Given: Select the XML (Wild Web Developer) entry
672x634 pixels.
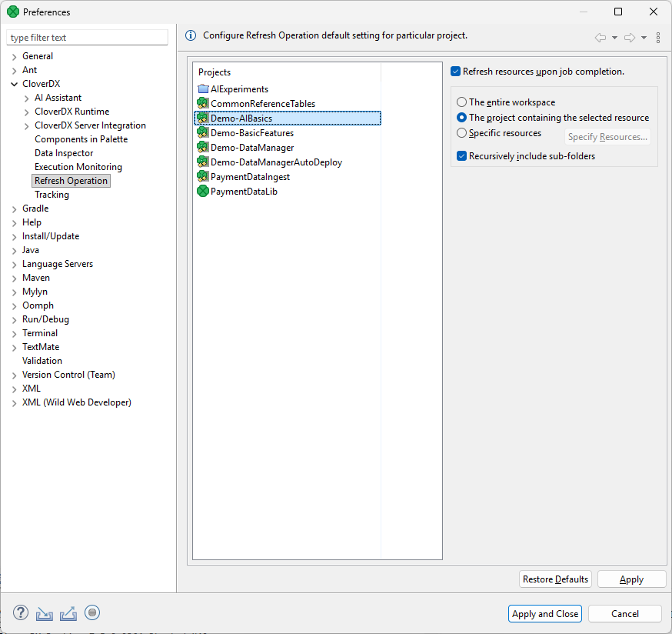Looking at the screenshot, I should pos(77,402).
